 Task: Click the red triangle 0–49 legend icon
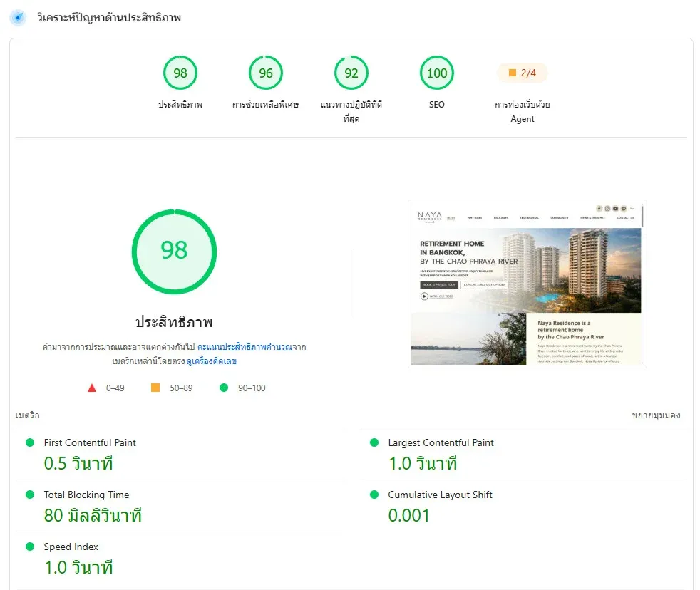click(92, 388)
